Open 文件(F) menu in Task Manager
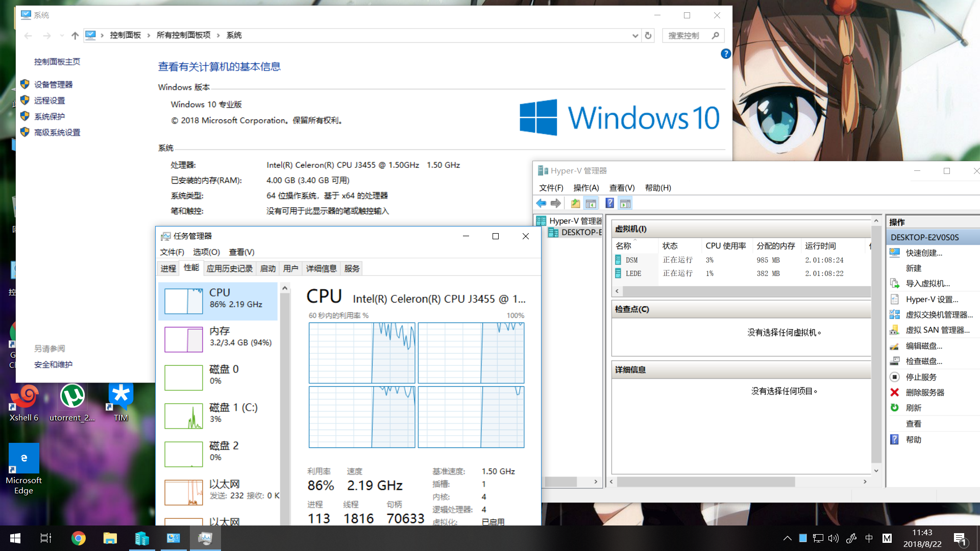 tap(172, 252)
